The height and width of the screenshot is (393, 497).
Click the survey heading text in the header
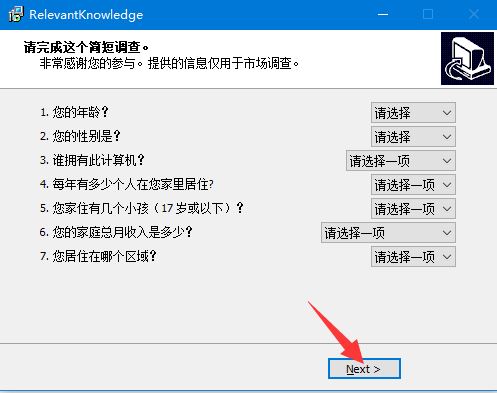[x=86, y=47]
